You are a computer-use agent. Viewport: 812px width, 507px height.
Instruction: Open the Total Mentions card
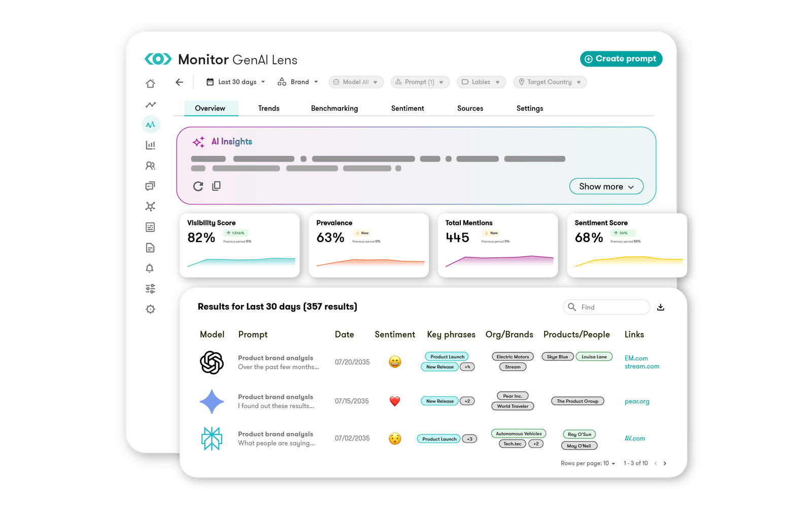(498, 245)
